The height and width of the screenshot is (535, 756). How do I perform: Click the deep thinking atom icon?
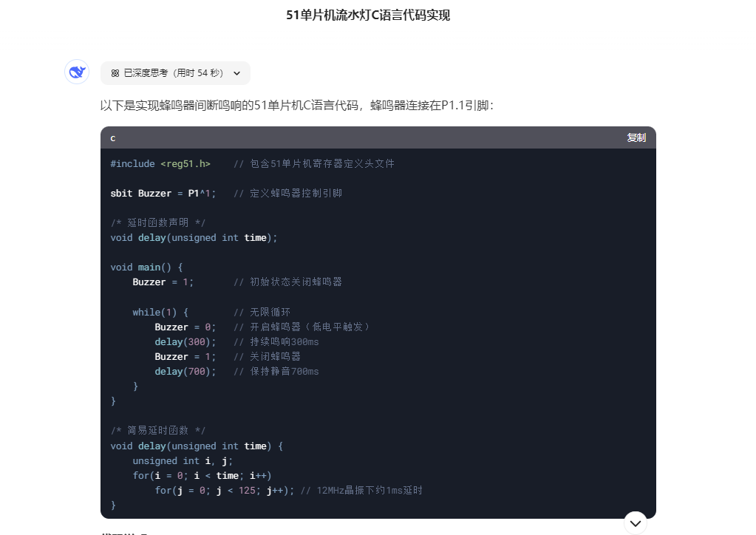[x=115, y=73]
